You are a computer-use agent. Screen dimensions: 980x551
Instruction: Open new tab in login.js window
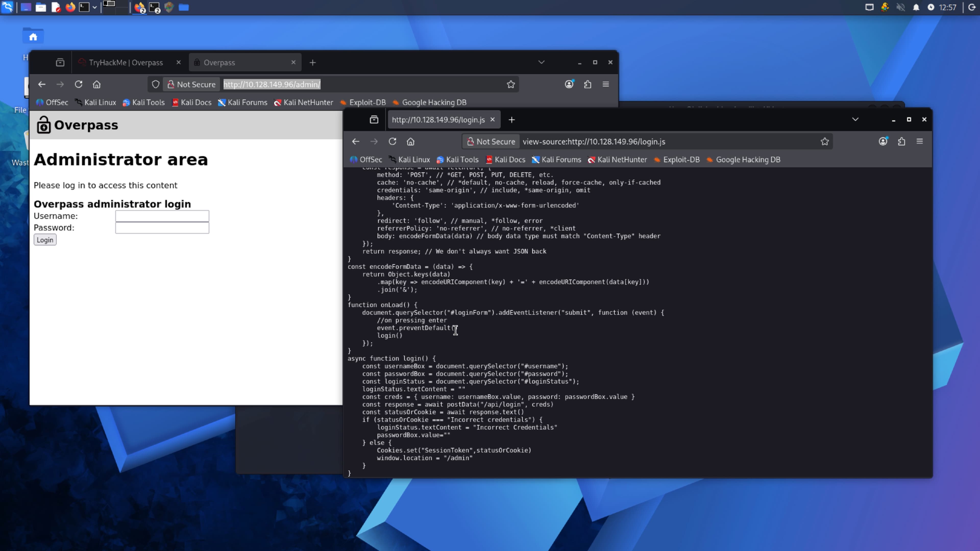point(512,120)
